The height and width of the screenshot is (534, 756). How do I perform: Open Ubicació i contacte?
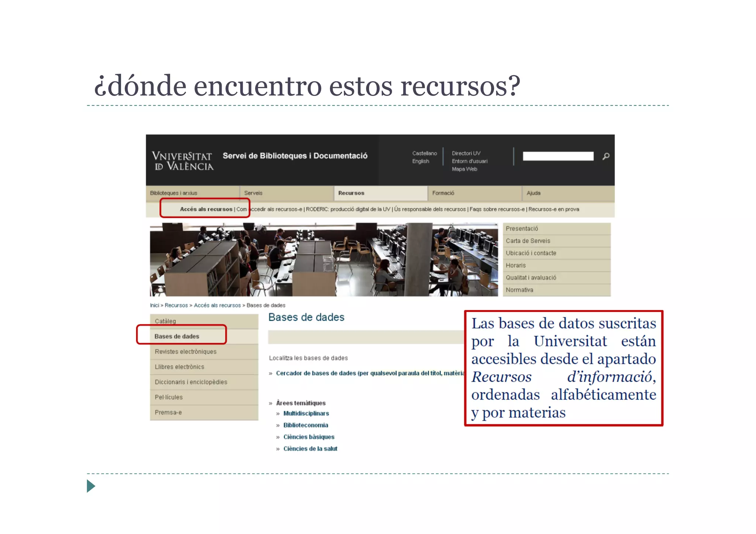pos(557,253)
